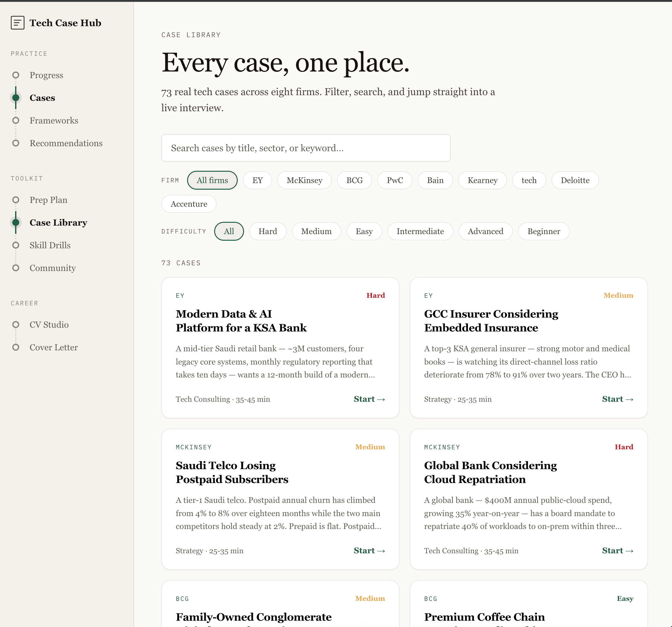Show only Easy difficulty cases
The width and height of the screenshot is (672, 627).
[x=364, y=231]
